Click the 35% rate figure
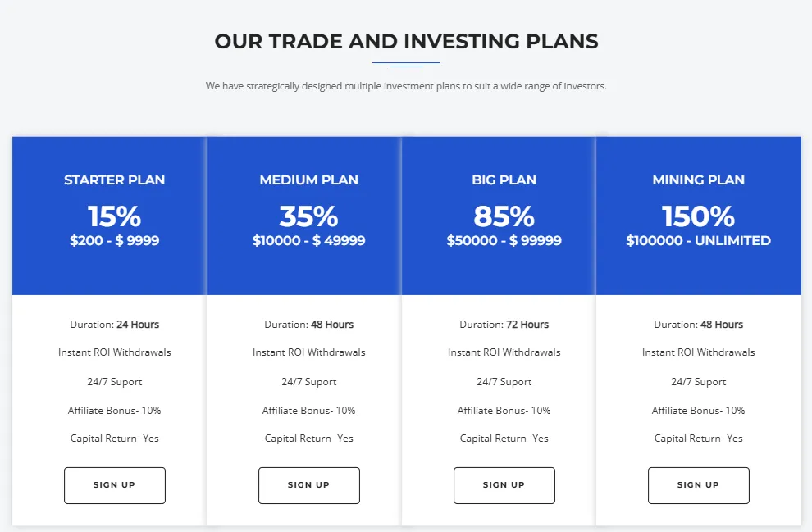This screenshot has width=812, height=532. point(309,216)
